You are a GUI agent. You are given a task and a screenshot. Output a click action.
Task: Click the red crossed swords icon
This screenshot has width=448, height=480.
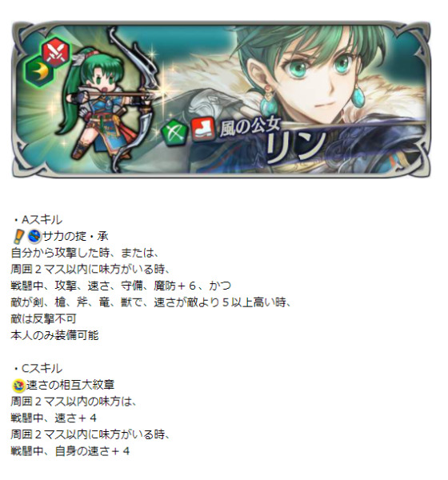click(x=56, y=53)
